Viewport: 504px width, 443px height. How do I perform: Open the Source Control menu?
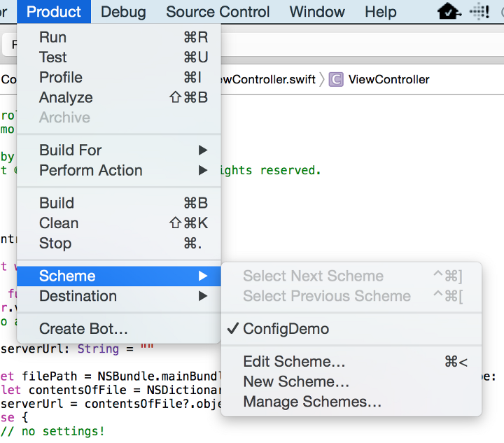tap(218, 12)
